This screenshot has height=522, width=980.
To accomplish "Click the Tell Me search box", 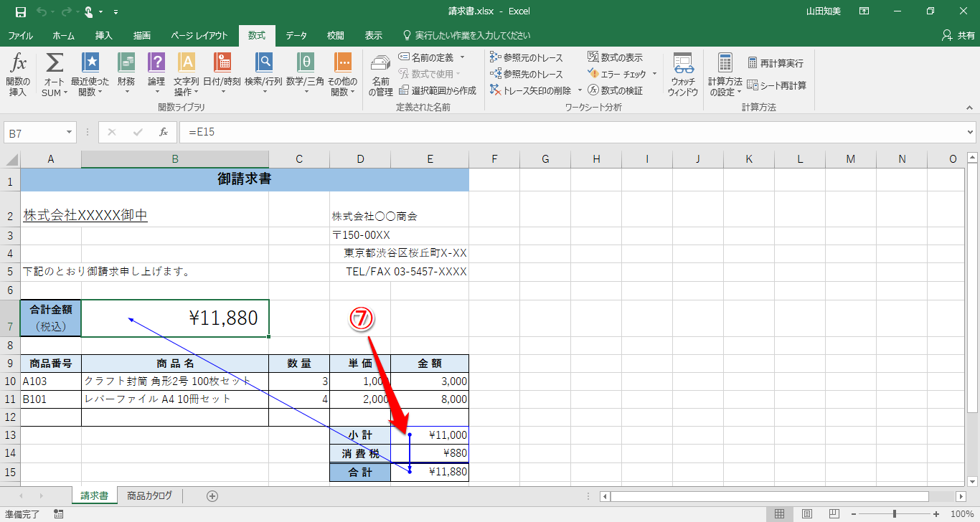I will 466,35.
